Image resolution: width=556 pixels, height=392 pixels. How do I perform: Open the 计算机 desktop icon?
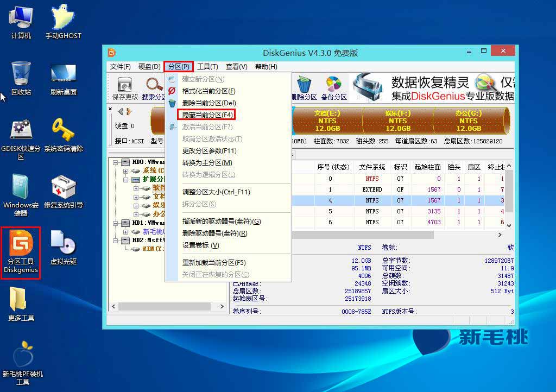(21, 22)
